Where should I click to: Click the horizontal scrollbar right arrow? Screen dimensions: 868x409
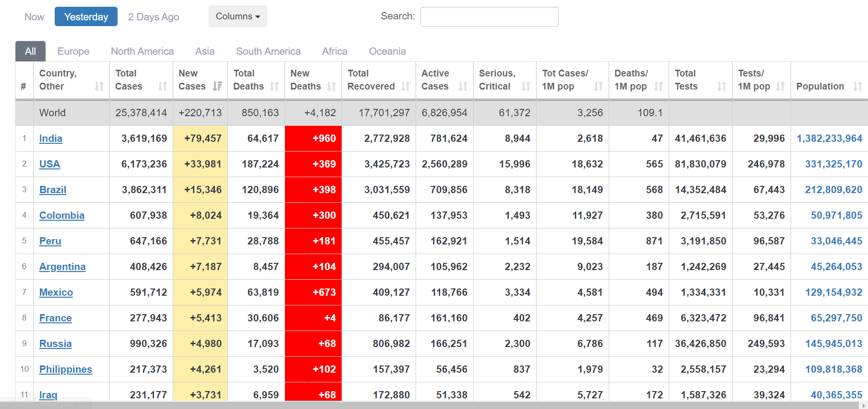pyautogui.click(x=864, y=406)
